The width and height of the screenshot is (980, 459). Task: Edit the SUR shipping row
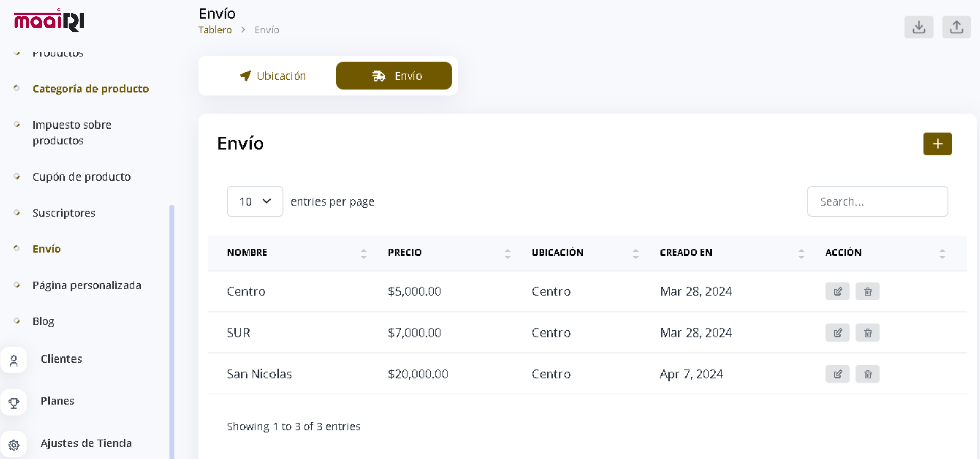[x=838, y=333]
